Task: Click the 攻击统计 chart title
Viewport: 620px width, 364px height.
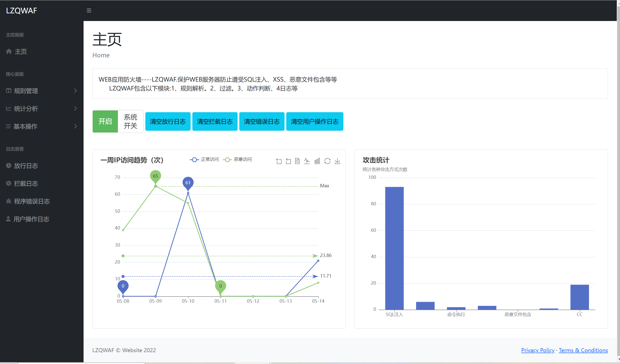Action: click(376, 160)
